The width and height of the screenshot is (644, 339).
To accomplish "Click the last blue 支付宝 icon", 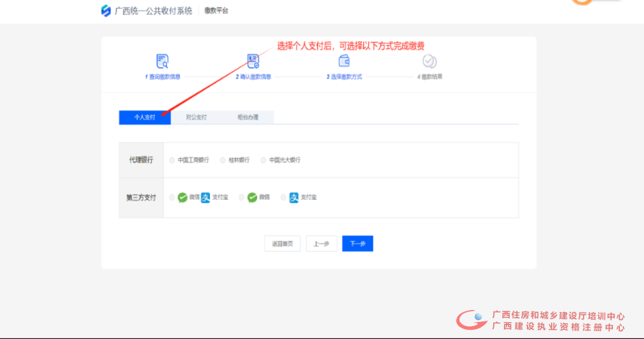I will 294,197.
